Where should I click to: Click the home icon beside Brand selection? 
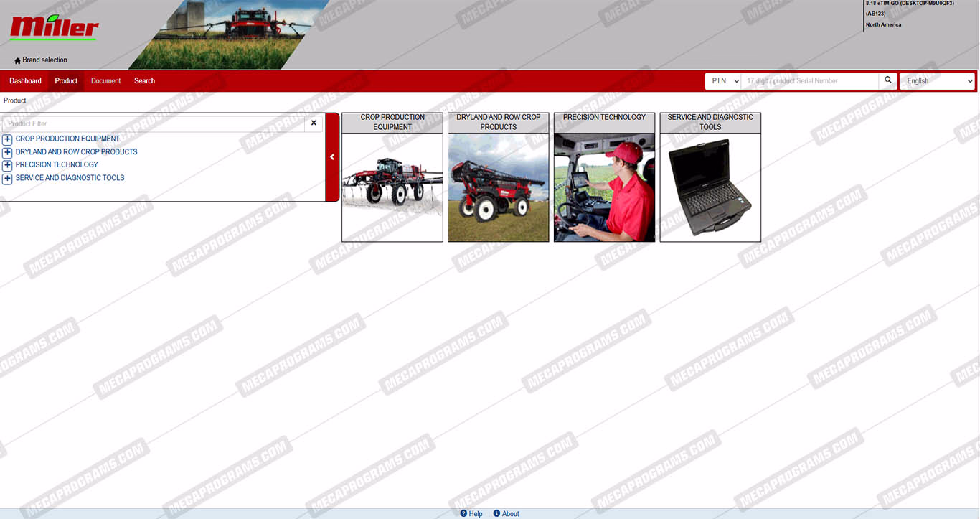[17, 61]
